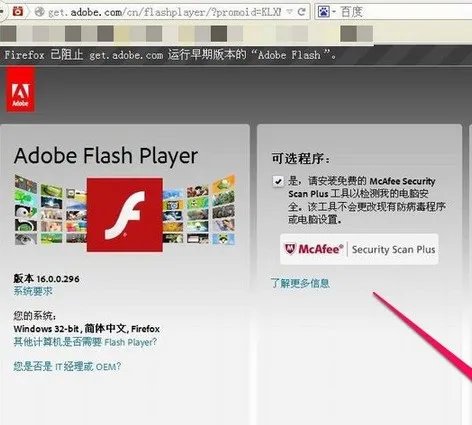
Task: Click the Windows 32-bit system info text
Action: pos(86,329)
